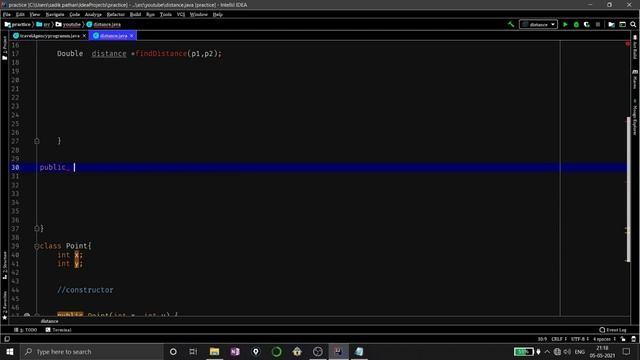Select src folder in the breadcrumb

[43, 24]
